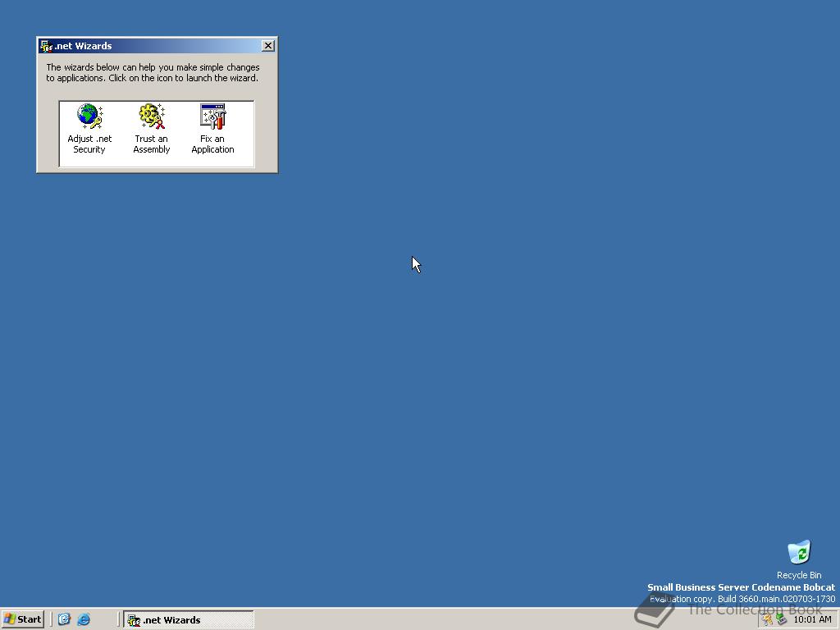Launch the Trust an Assembly wizard
The width and height of the screenshot is (840, 630).
point(152,129)
